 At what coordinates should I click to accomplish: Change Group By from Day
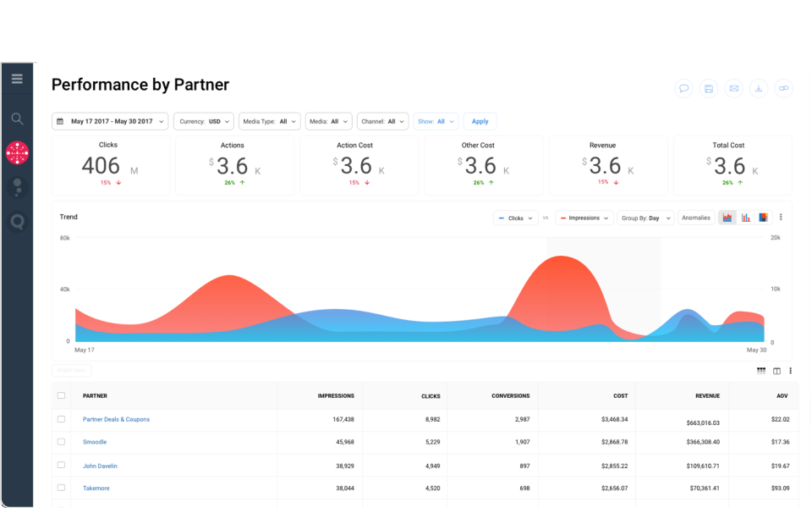[x=645, y=218]
